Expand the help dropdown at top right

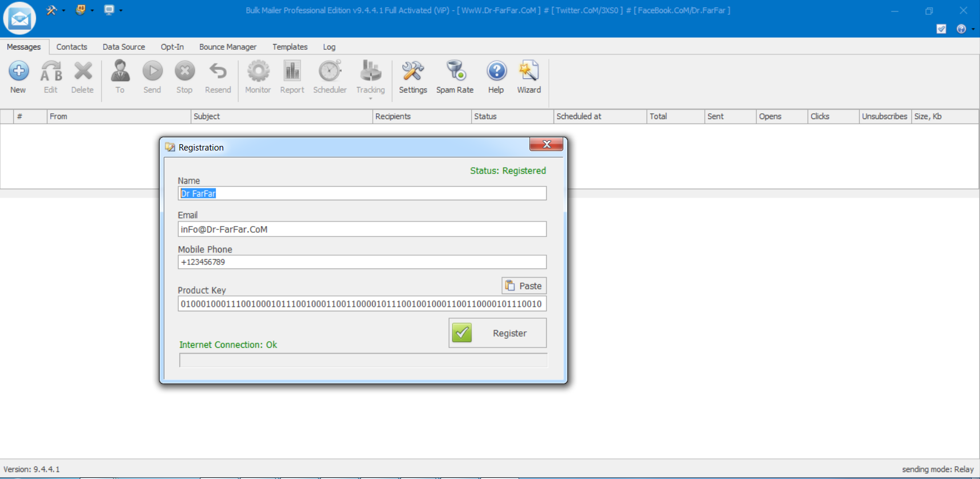(973, 29)
